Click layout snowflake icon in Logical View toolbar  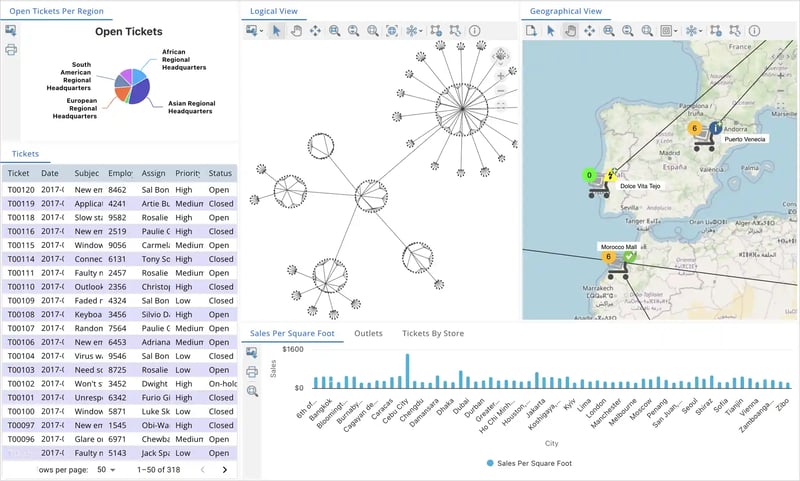click(411, 31)
